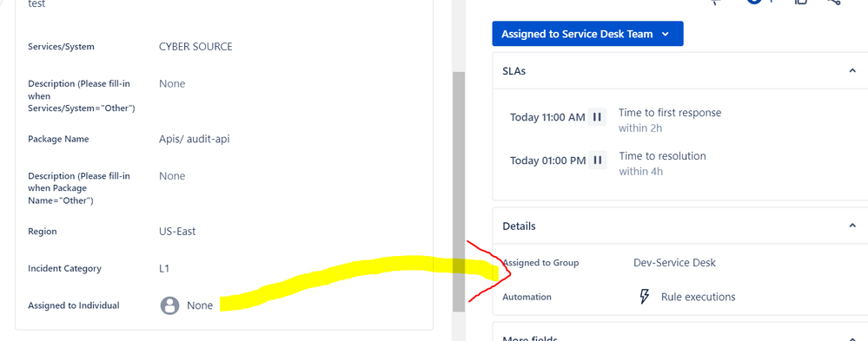Click the SLAs section header

click(x=680, y=71)
